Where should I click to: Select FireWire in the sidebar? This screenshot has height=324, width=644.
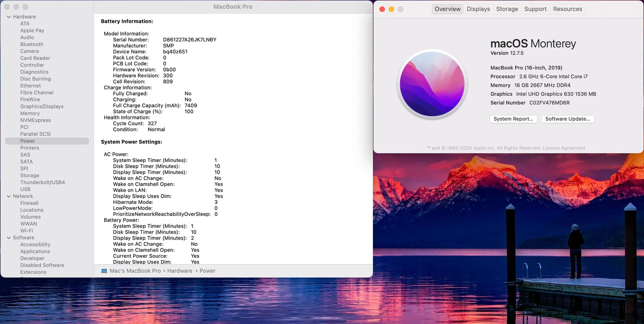click(30, 100)
